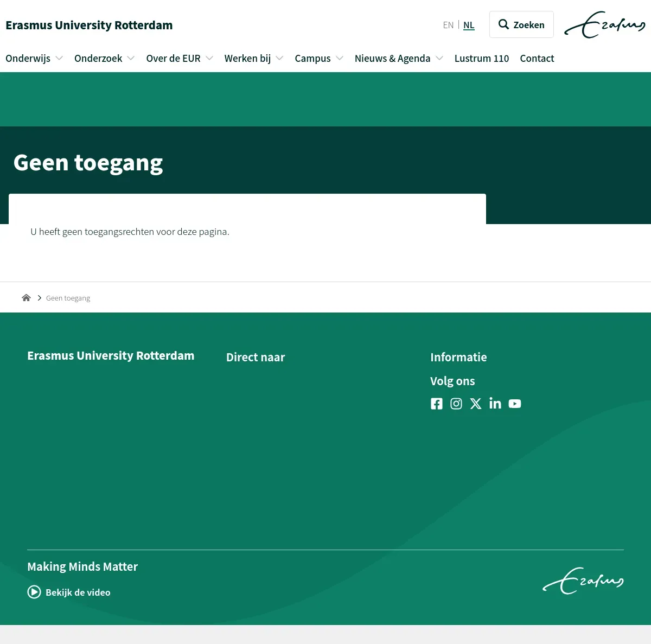Switch language to EN

point(448,25)
